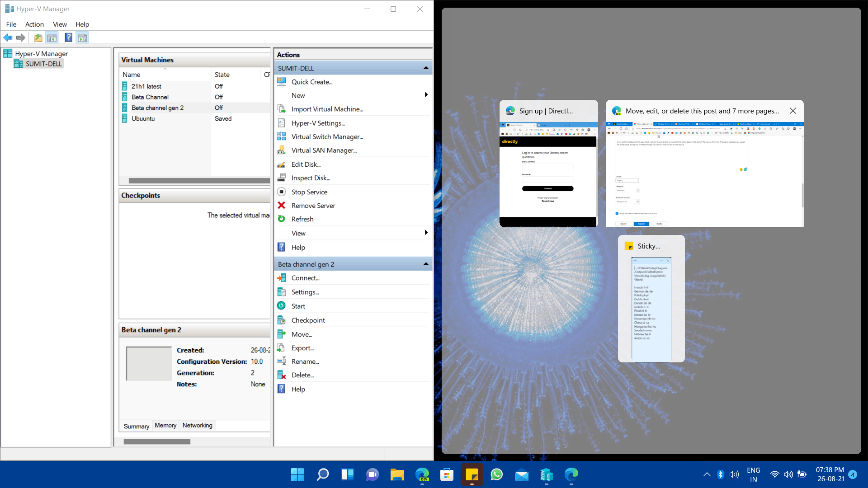Viewport: 868px width, 488px height.
Task: Toggle the Show/Hide Console Tree button
Action: click(52, 38)
